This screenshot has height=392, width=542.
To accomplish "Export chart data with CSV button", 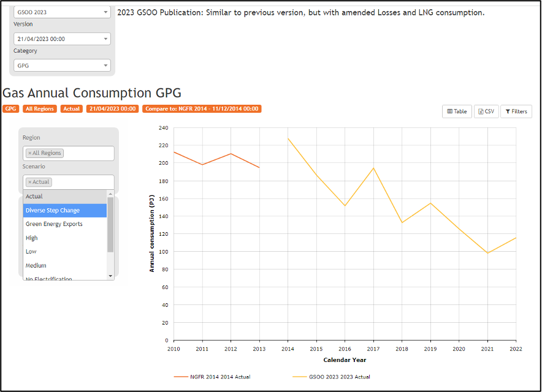I will coord(486,111).
